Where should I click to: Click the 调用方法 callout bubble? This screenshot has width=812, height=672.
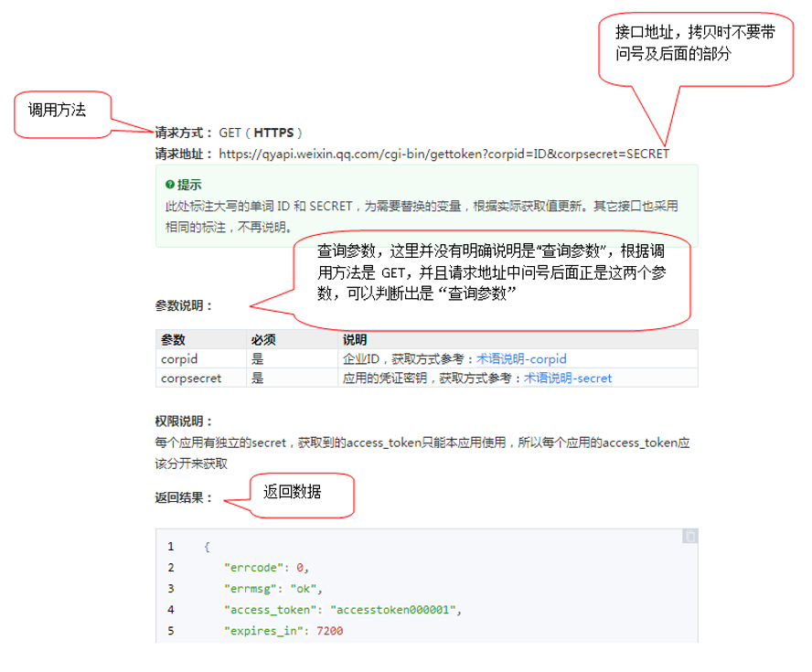[61, 114]
